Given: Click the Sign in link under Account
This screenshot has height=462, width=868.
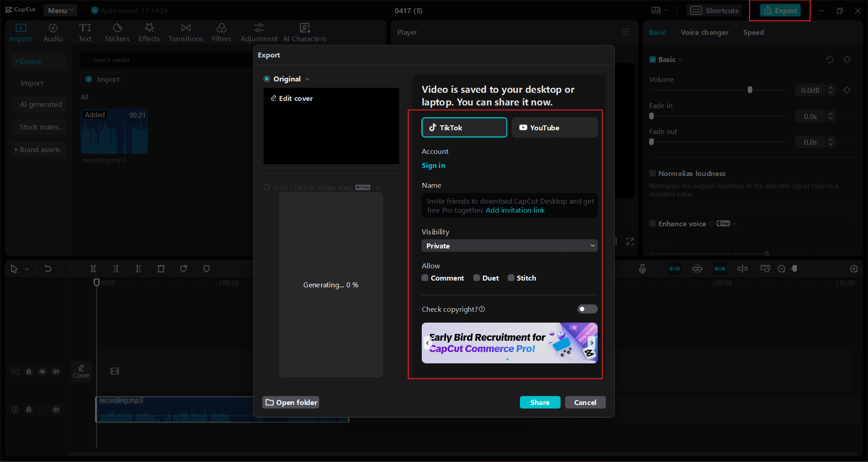Looking at the screenshot, I should pyautogui.click(x=434, y=166).
